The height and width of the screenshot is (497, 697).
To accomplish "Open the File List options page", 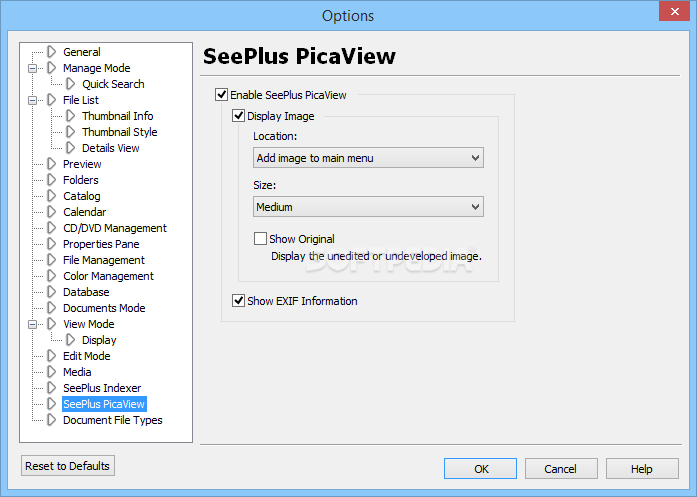I will point(81,100).
